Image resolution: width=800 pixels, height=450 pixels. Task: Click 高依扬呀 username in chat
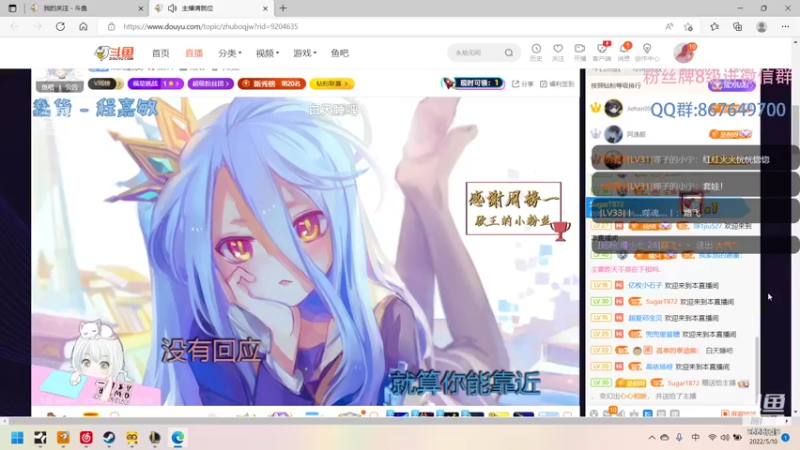click(659, 367)
